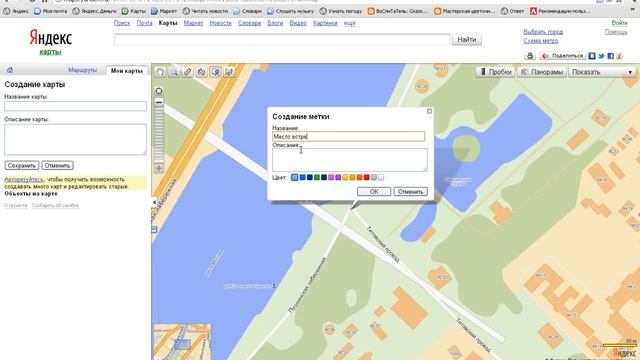640x360 pixels.
Task: Click the mini overview map thumbnail
Action: click(182, 342)
